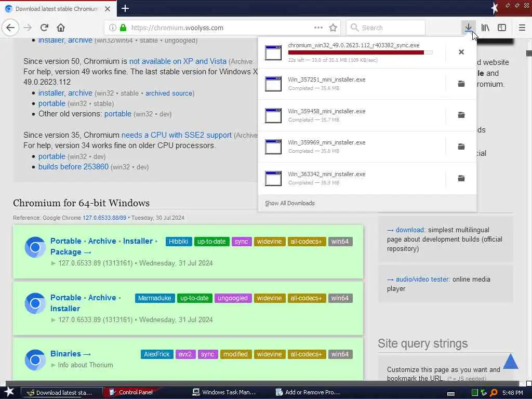Screen dimensions: 532x399
Task: Click the AlexFrick tag
Action: click(157, 354)
